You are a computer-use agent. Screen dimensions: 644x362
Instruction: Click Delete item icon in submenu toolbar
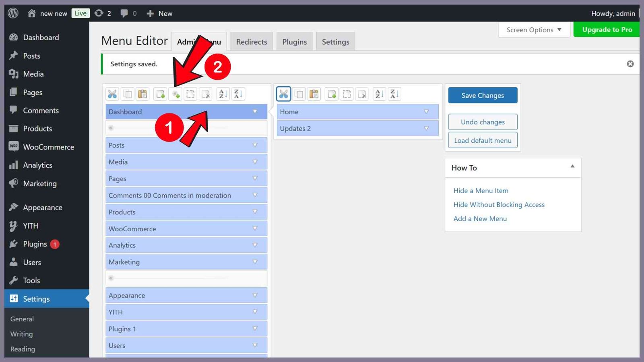tap(362, 94)
